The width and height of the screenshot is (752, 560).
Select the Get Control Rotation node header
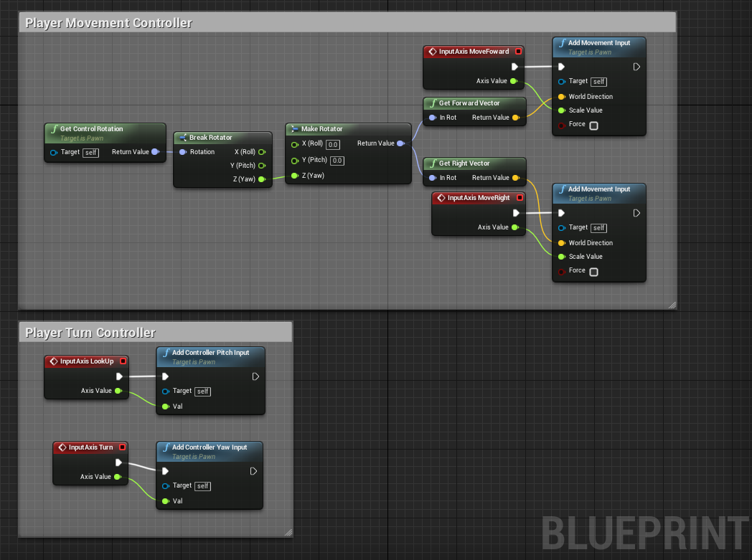105,133
